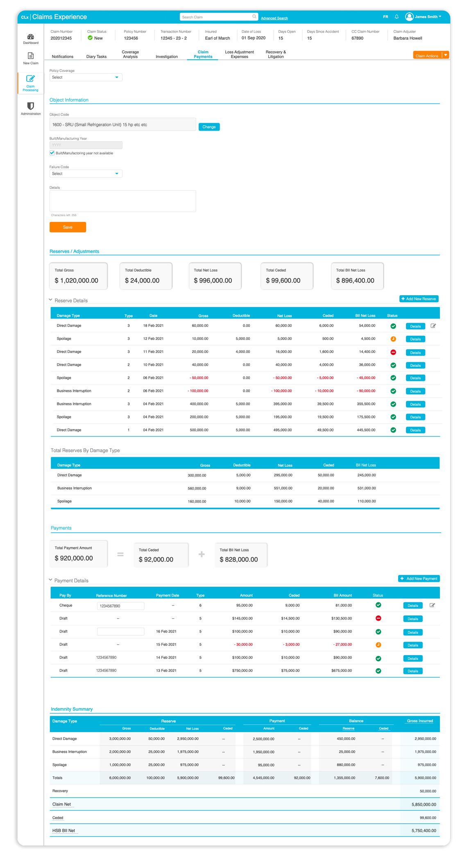Click the search magnifier icon

click(x=254, y=17)
